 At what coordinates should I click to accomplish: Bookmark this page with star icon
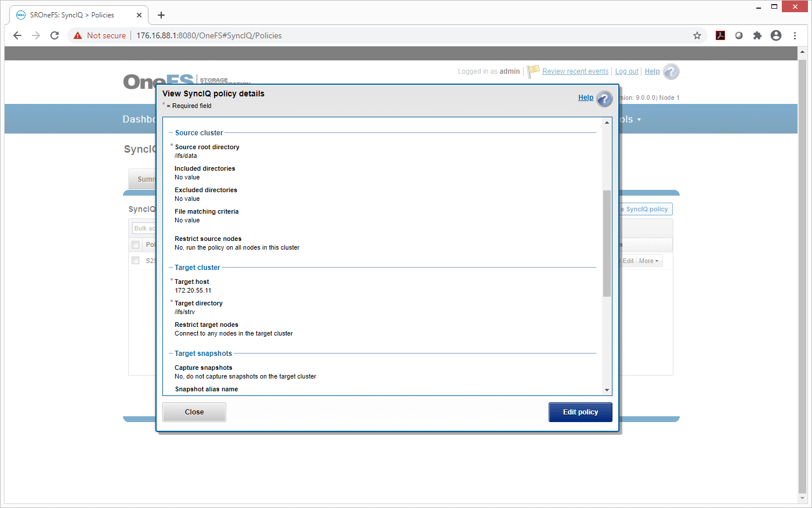click(697, 35)
